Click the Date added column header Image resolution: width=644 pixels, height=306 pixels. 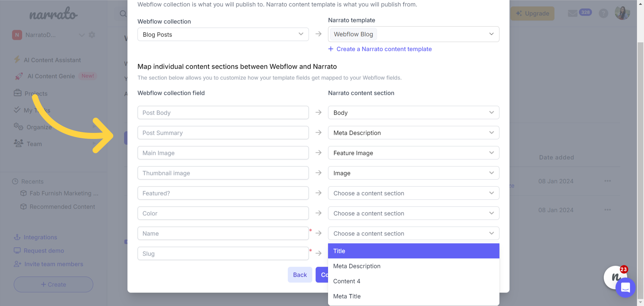tap(556, 157)
